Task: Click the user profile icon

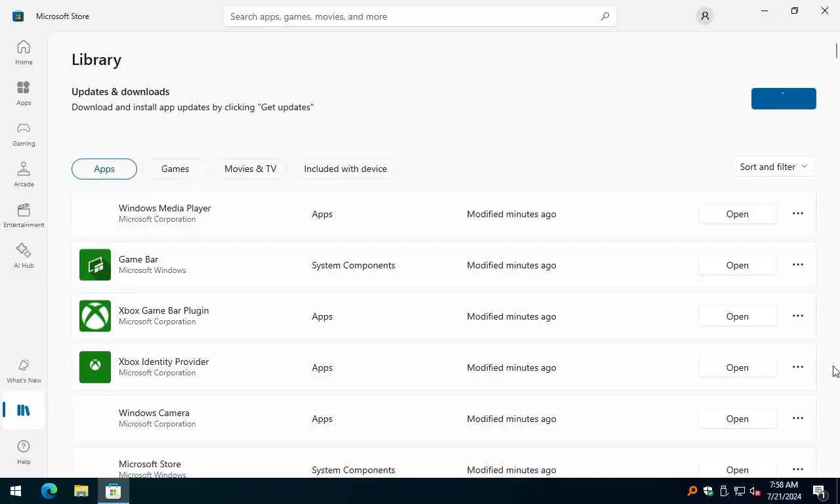Action: coord(705,16)
